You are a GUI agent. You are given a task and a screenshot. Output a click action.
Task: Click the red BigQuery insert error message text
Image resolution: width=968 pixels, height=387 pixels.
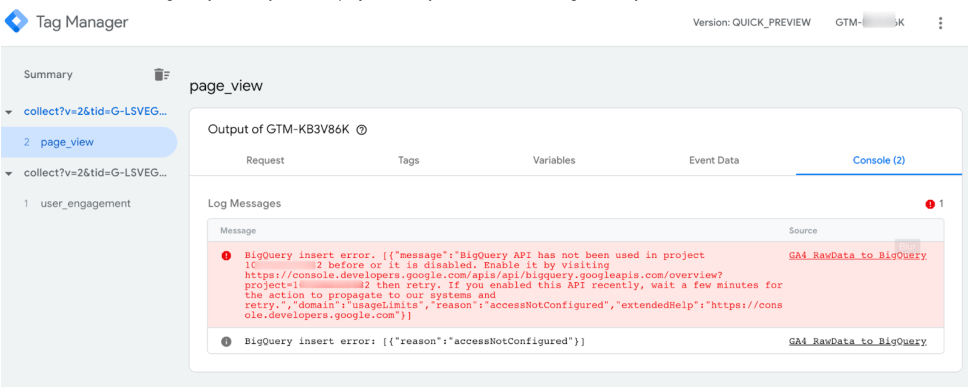click(x=514, y=285)
